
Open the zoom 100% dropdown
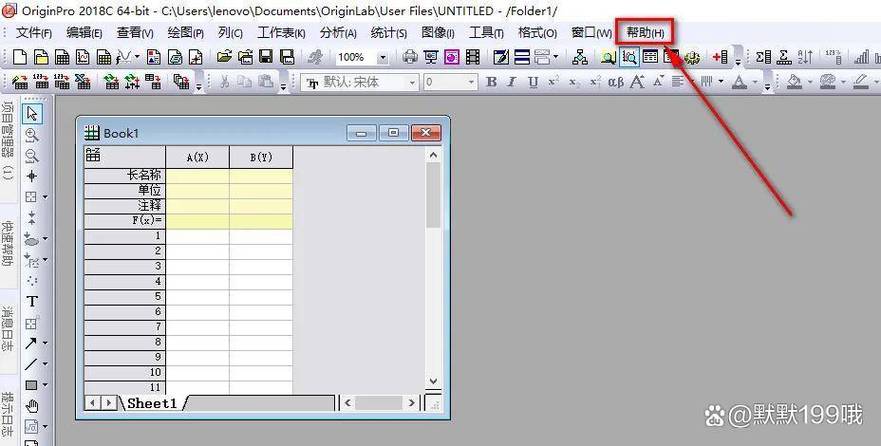(383, 57)
